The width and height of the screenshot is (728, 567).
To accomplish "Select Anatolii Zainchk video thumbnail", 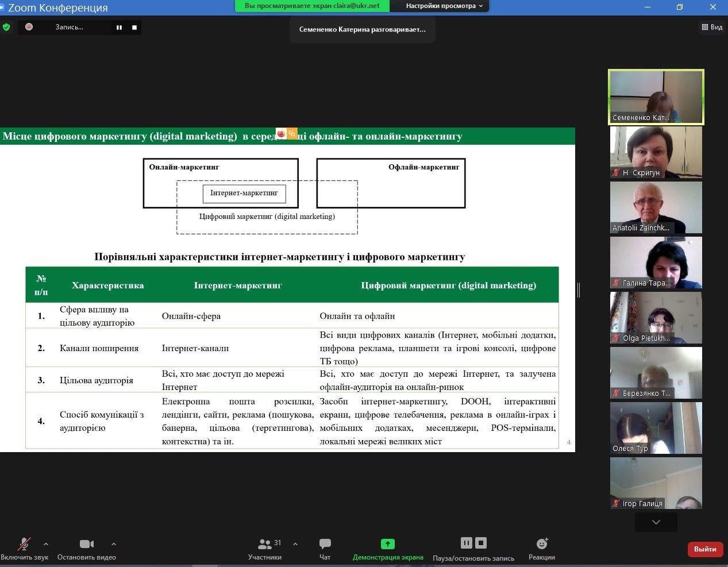I will coord(656,207).
